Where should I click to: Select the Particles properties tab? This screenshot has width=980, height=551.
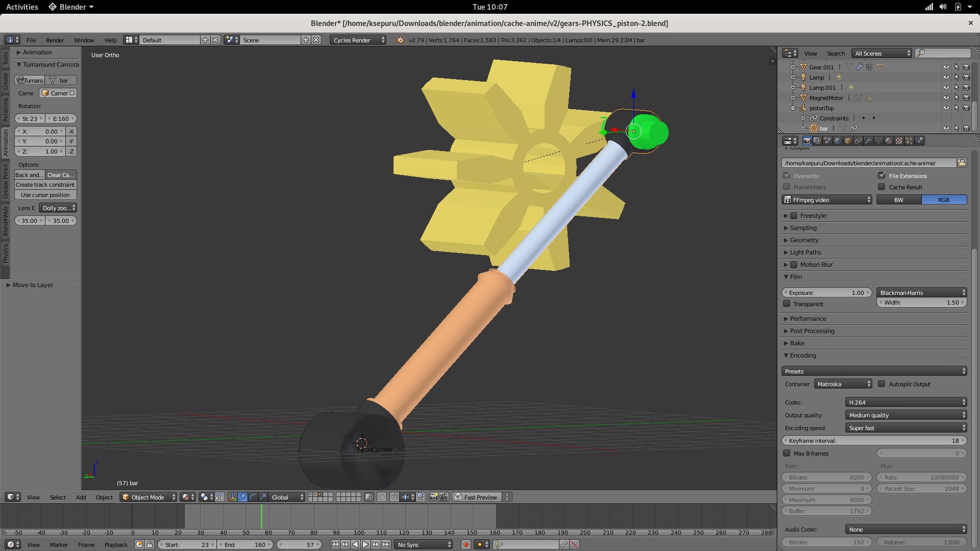(909, 141)
